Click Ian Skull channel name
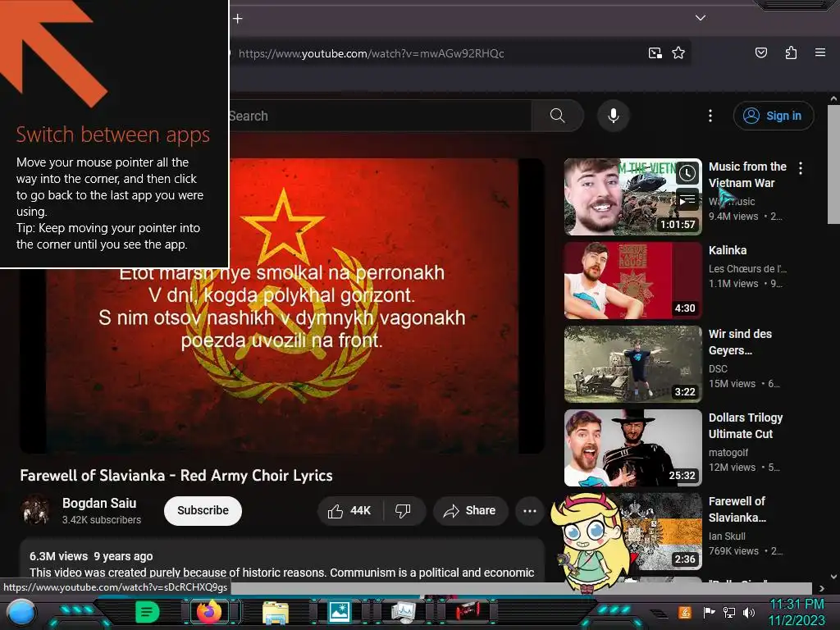The height and width of the screenshot is (630, 840). click(727, 536)
